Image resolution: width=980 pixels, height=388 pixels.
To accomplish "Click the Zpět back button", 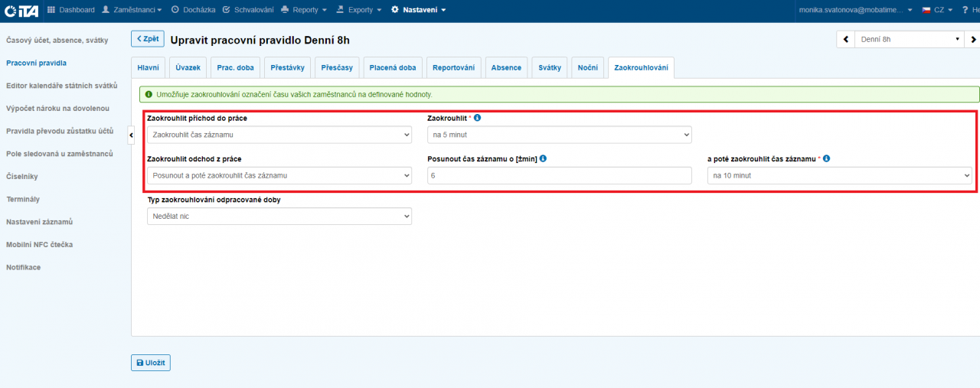I will [x=147, y=39].
